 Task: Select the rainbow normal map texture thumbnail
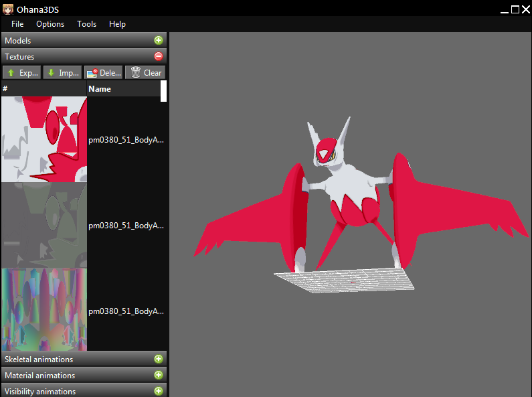[x=43, y=310]
